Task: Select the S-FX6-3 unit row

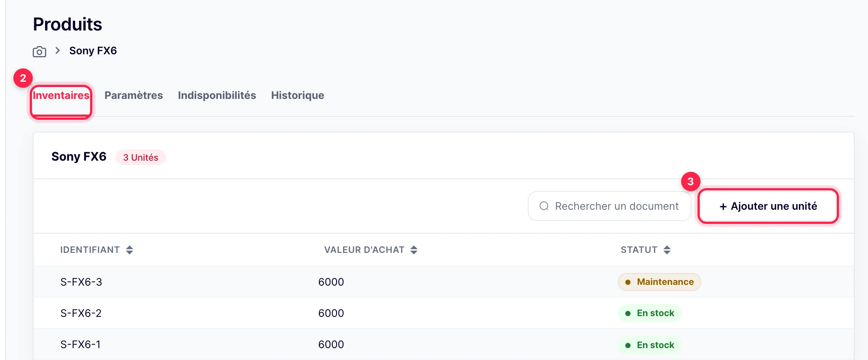Action: (x=444, y=282)
